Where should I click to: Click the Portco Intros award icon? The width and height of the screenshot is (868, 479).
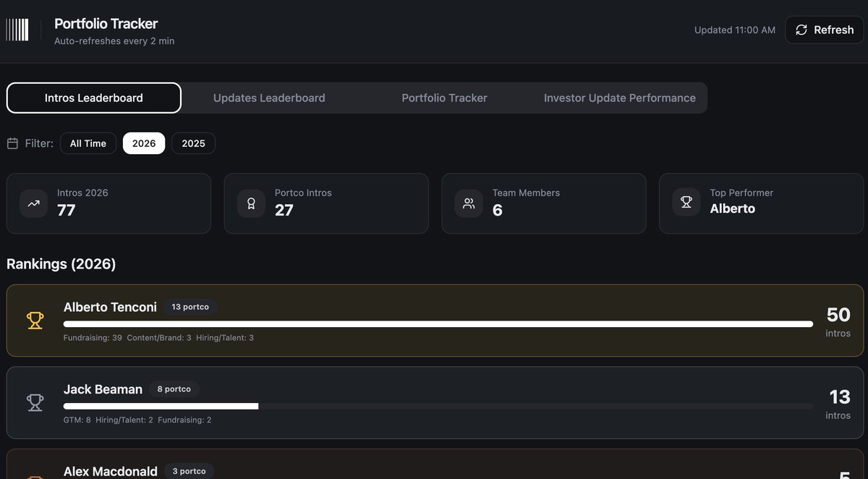(x=251, y=203)
